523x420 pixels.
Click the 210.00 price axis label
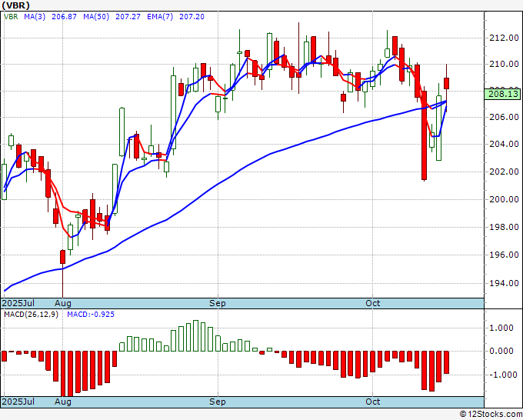pos(504,64)
